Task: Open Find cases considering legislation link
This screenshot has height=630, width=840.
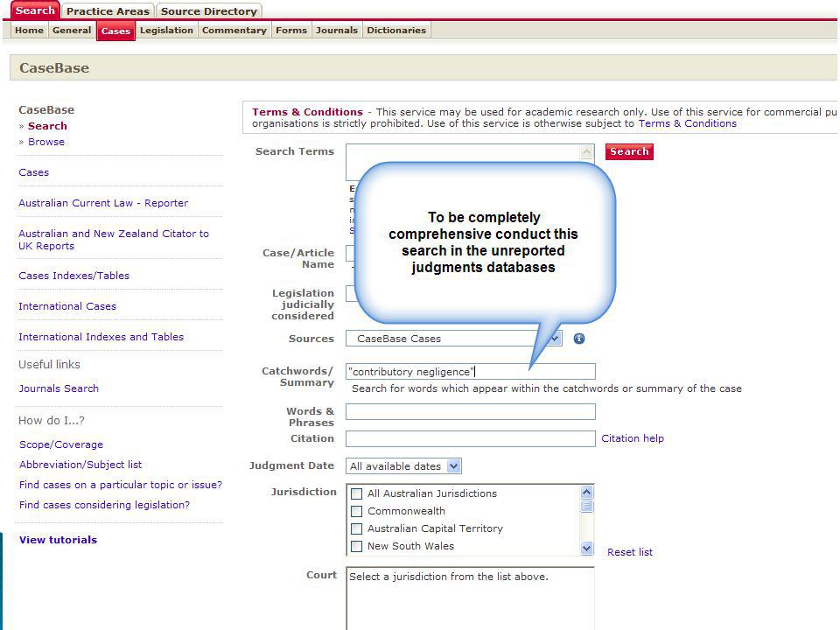Action: (104, 505)
